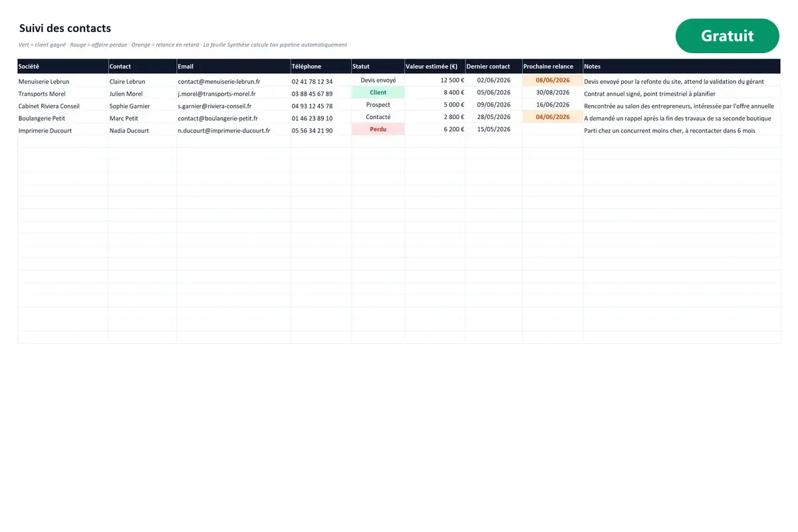Click the color legend subtitle line
The width and height of the screenshot is (798, 532).
click(x=183, y=45)
